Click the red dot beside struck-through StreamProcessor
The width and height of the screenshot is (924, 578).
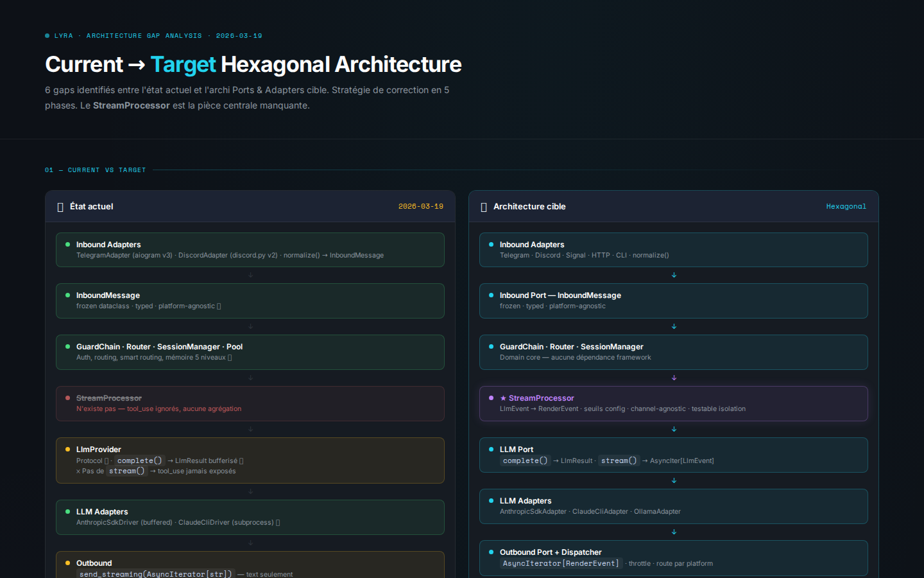[x=67, y=398]
